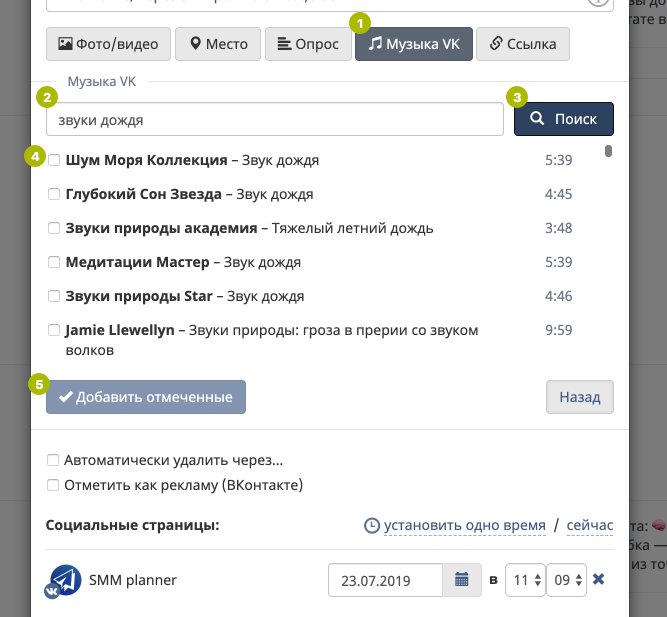Click the 4:46 duration text
The width and height of the screenshot is (667, 617).
[x=559, y=296]
